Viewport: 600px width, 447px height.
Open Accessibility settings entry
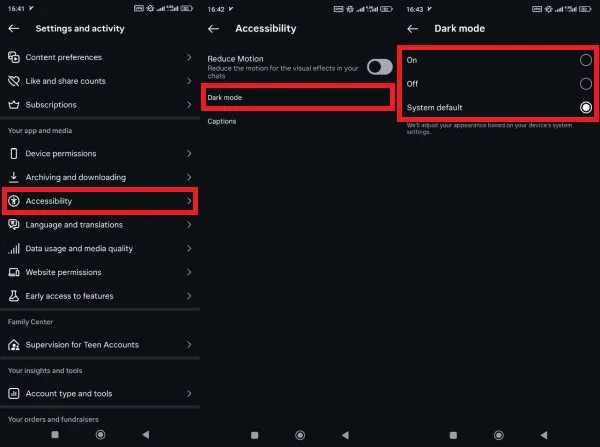100,201
